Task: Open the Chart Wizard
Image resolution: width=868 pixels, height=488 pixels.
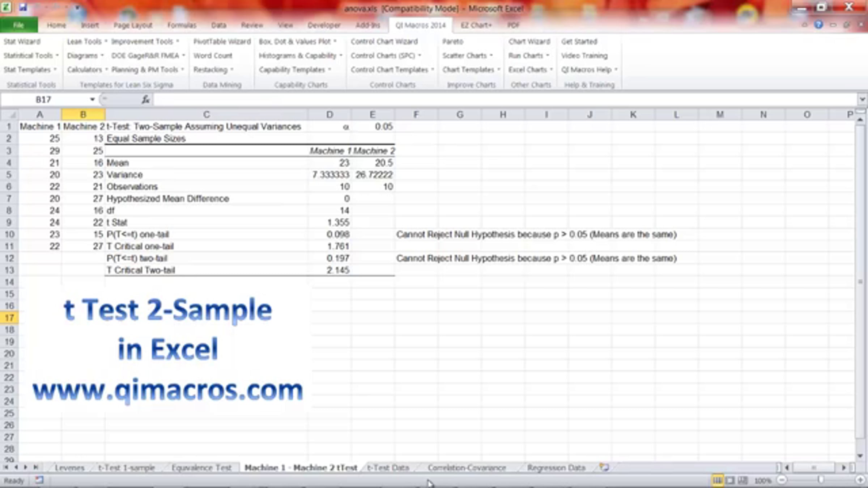Action: click(529, 42)
